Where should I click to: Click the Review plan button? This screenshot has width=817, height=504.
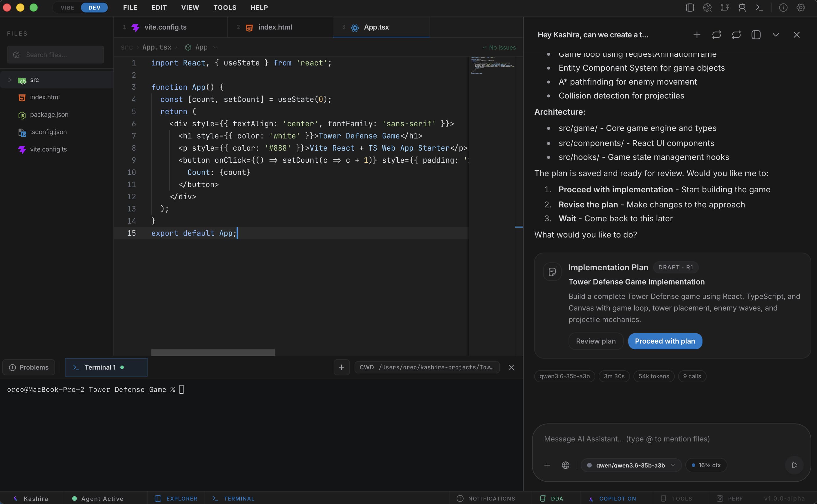point(595,341)
